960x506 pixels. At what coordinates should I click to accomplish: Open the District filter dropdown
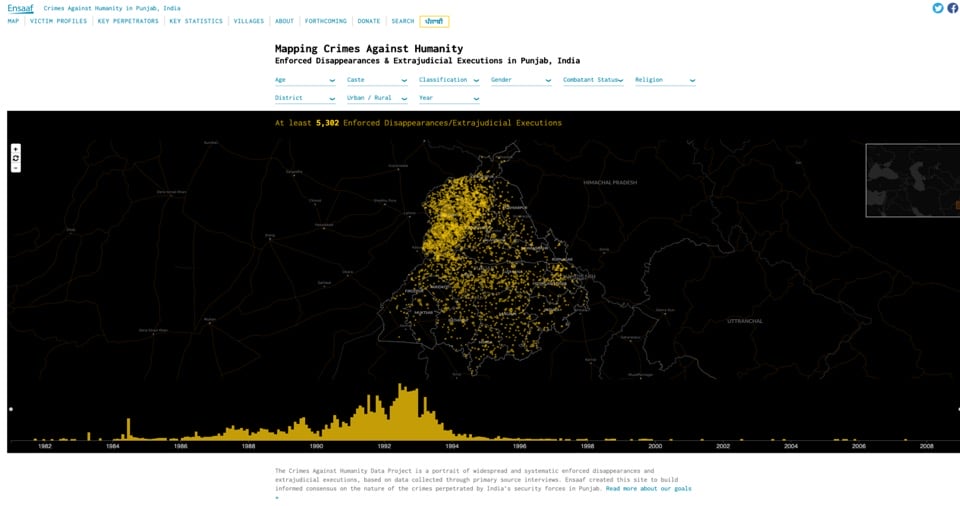coord(305,98)
